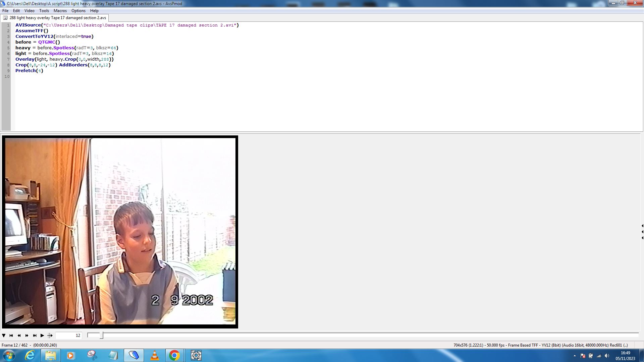This screenshot has height=362, width=644.
Task: Jump to the first frame (skip-to-start button)
Action: [x=11, y=336]
